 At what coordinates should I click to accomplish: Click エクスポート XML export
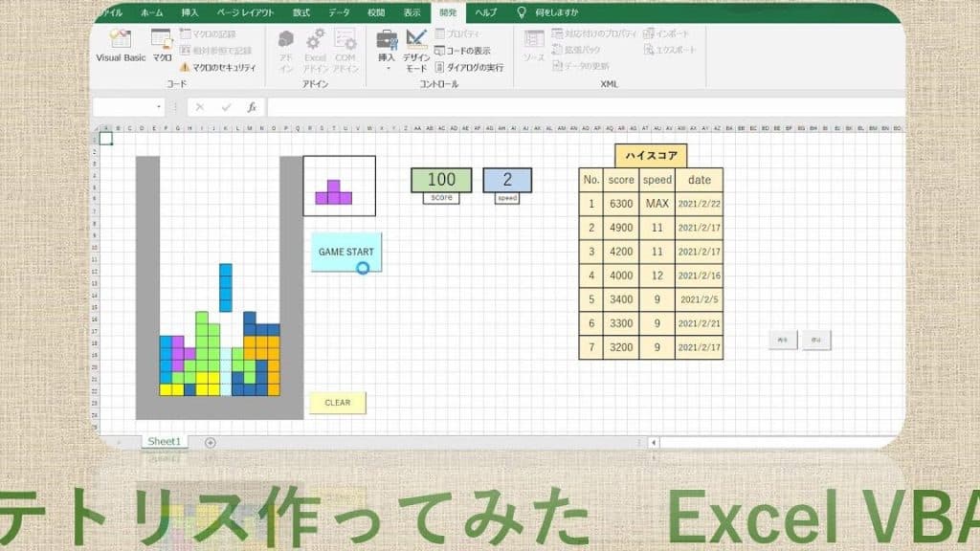tap(669, 50)
